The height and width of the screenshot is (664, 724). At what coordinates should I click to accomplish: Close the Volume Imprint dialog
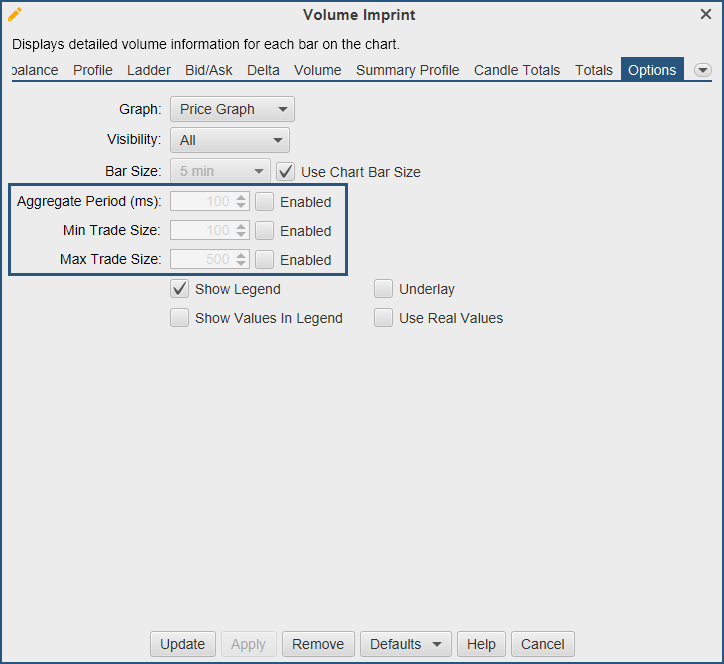point(706,14)
